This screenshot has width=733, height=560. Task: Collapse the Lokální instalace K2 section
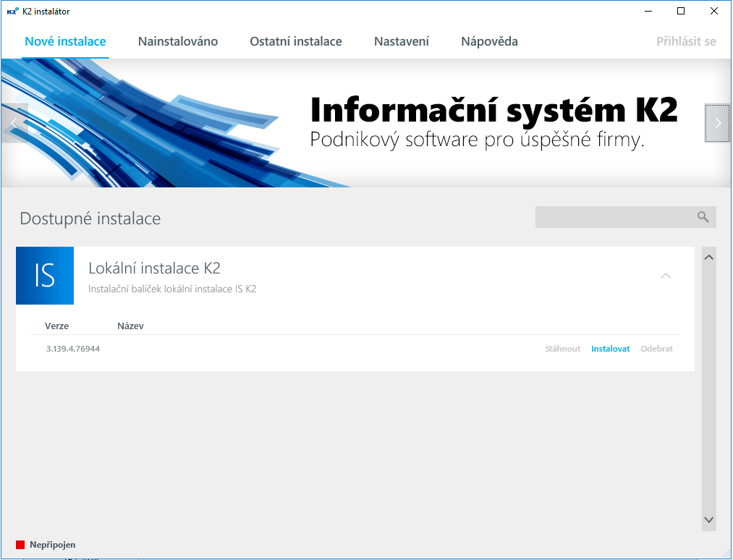pos(665,276)
